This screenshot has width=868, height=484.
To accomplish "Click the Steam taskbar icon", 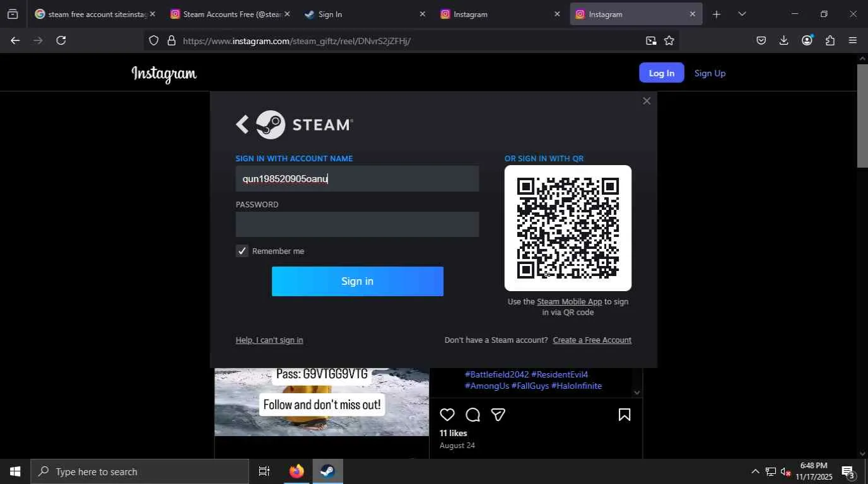I will pos(327,471).
